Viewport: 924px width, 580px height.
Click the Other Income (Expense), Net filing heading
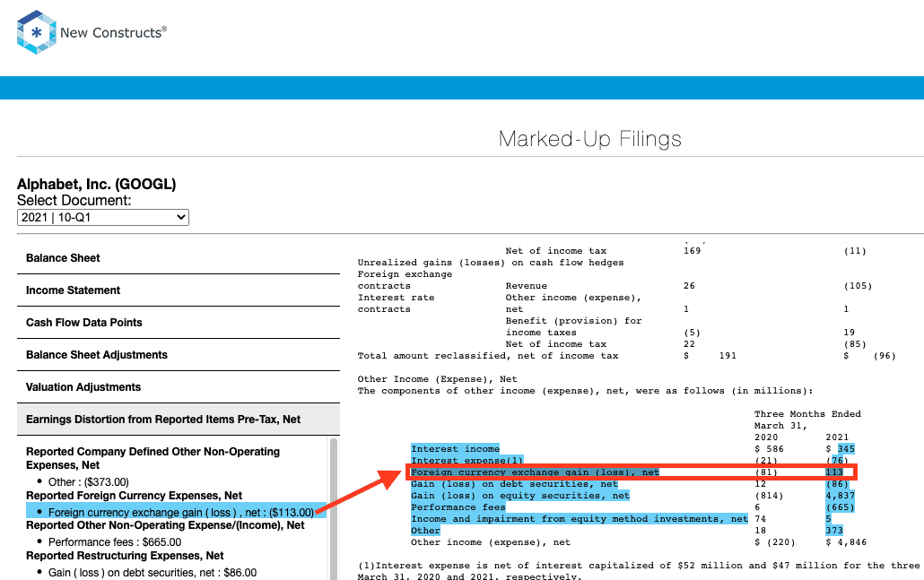[437, 379]
